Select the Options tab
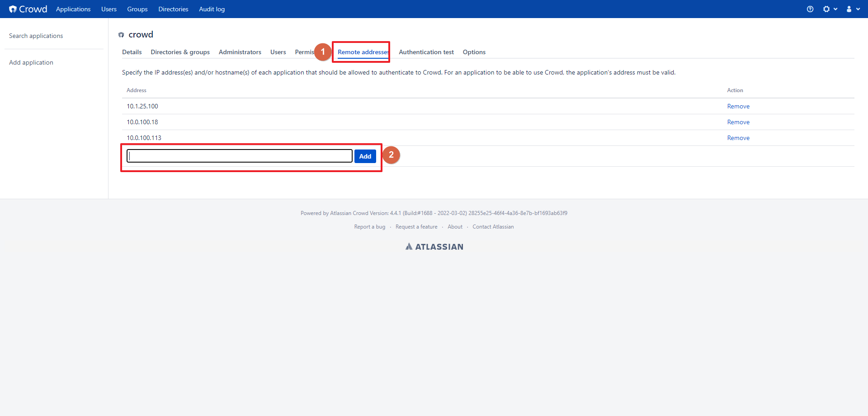The image size is (868, 416). coord(474,52)
